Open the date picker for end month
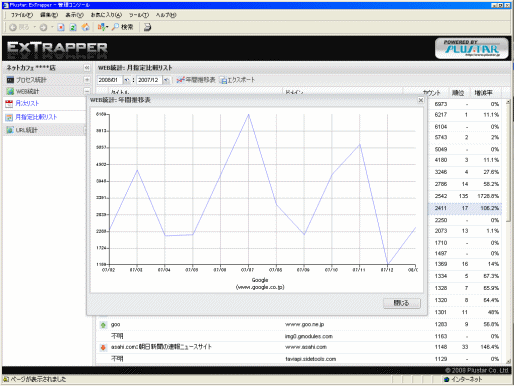The width and height of the screenshot is (514, 386). [166, 80]
